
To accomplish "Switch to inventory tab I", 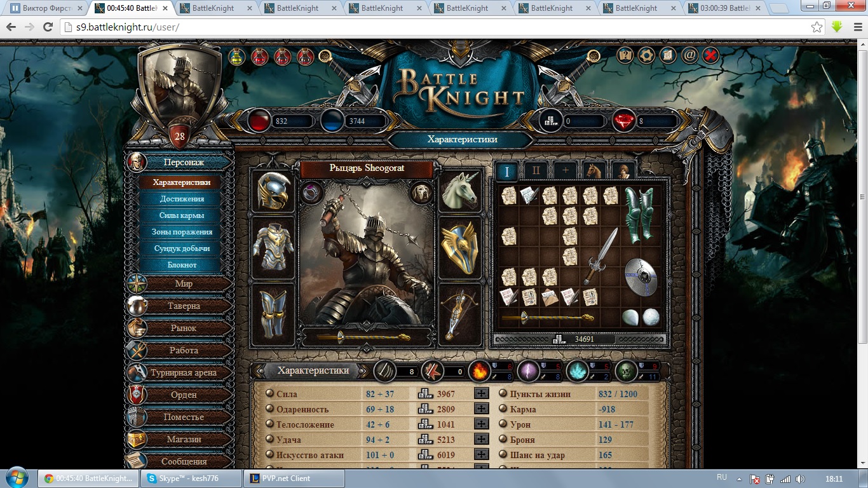I will point(506,170).
